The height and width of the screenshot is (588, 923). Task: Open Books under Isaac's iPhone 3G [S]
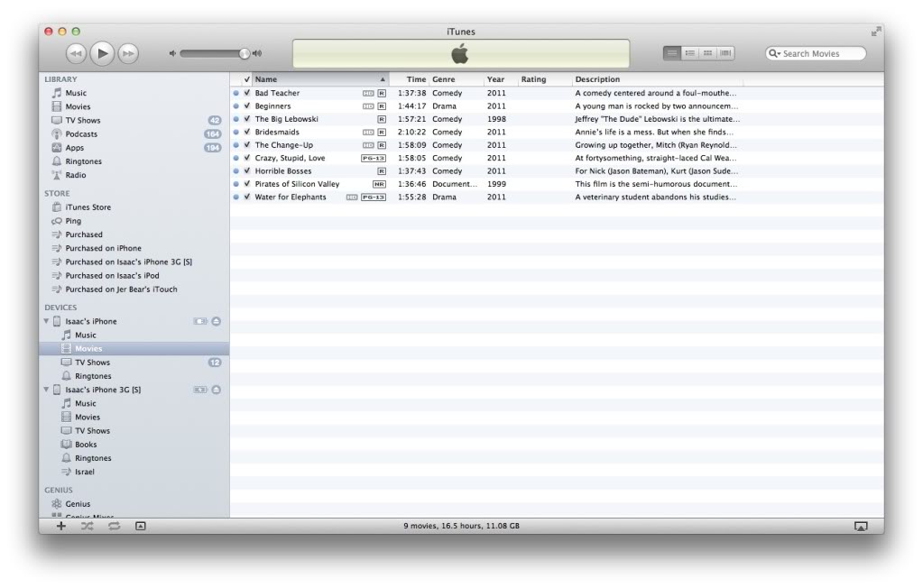[86, 445]
